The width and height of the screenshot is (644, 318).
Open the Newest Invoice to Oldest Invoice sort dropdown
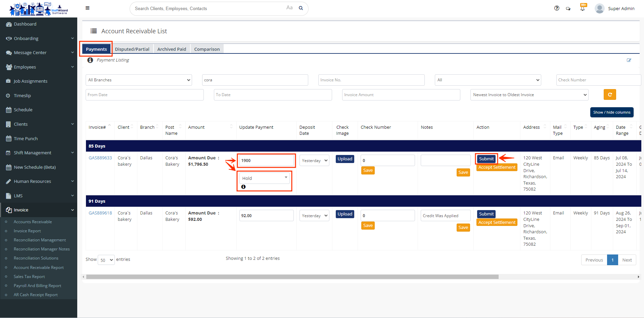pyautogui.click(x=529, y=95)
